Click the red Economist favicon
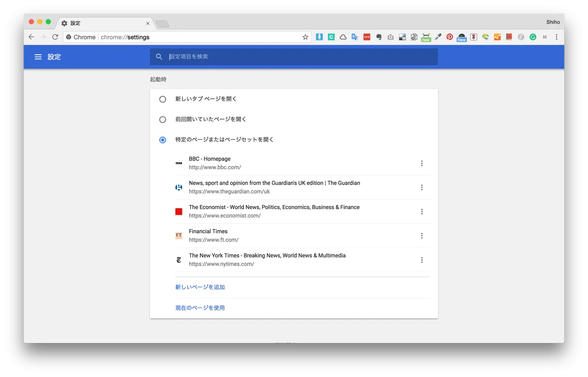 [179, 211]
